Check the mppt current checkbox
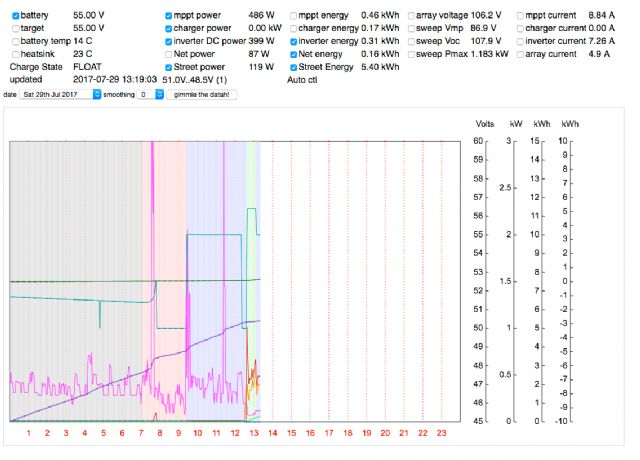The height and width of the screenshot is (460, 640). tap(519, 17)
